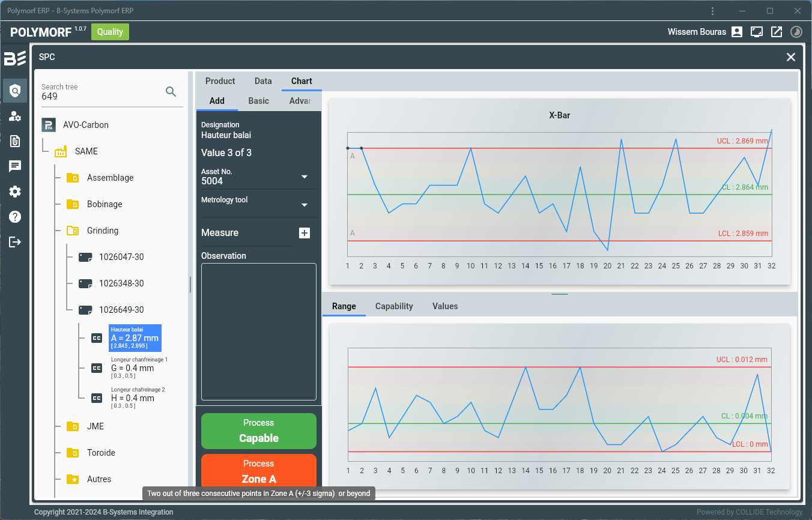Screen dimensions: 812x520
Task: Click the Process Capable button
Action: coord(258,431)
